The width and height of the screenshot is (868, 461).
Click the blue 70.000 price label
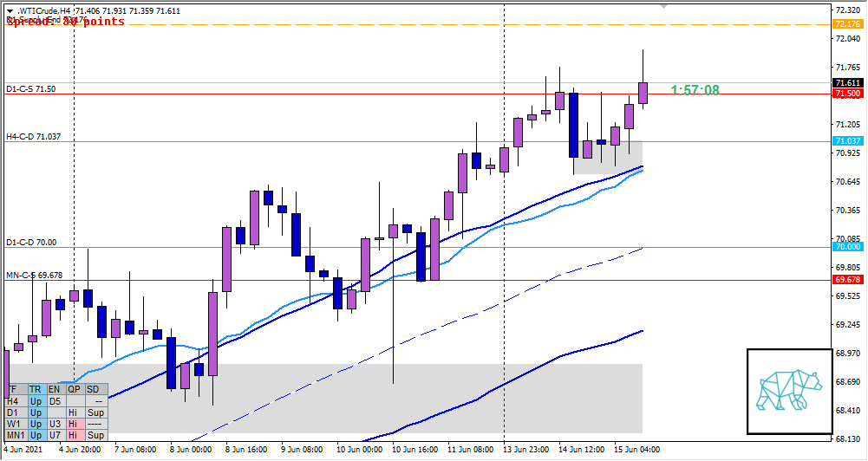tap(846, 247)
